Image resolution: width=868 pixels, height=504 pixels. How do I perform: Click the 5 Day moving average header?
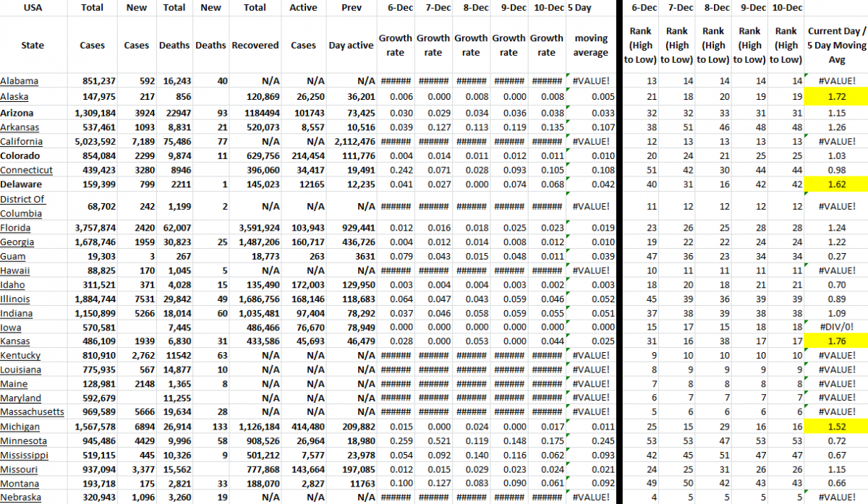(591, 45)
